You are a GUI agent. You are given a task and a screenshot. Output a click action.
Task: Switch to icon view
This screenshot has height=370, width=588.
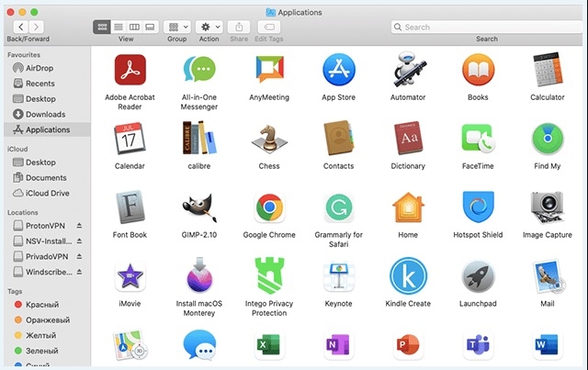102,27
